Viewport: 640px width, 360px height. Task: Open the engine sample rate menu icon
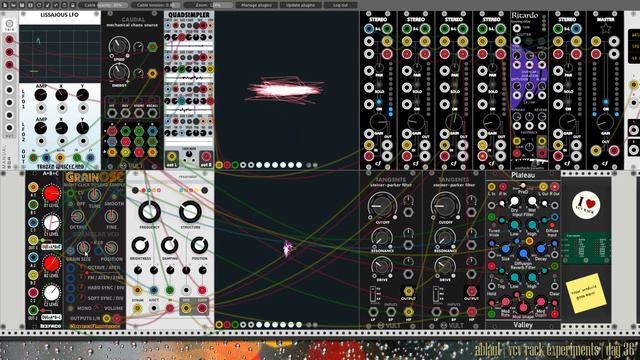56,5
